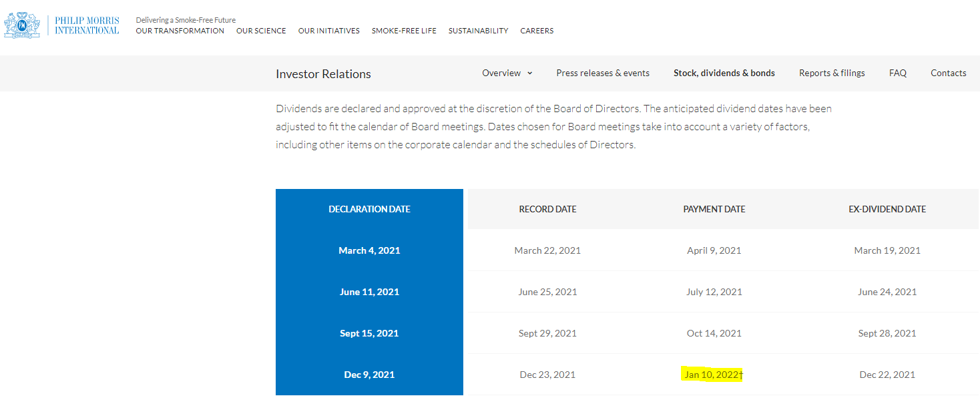
Task: Click record date Sept 29, 2021
Action: click(x=547, y=333)
